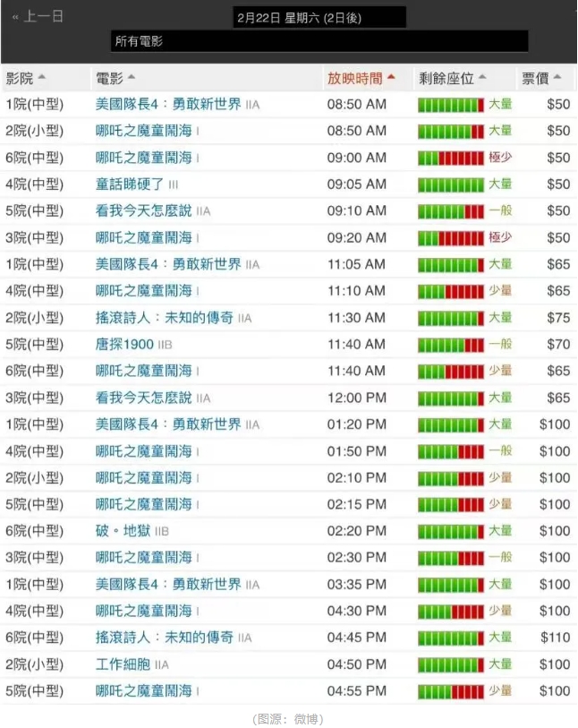Open 哪吒之魔童鬧海 at 02:10 PM showing
Screen dimensions: 578x728
144,478
